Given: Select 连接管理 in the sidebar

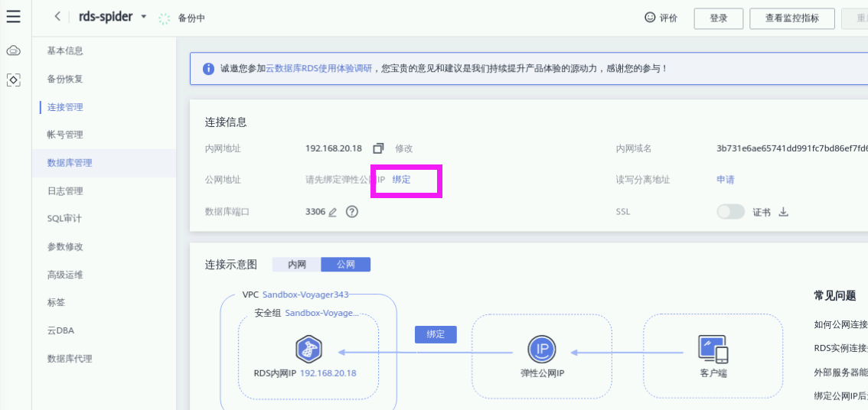Looking at the screenshot, I should 65,107.
